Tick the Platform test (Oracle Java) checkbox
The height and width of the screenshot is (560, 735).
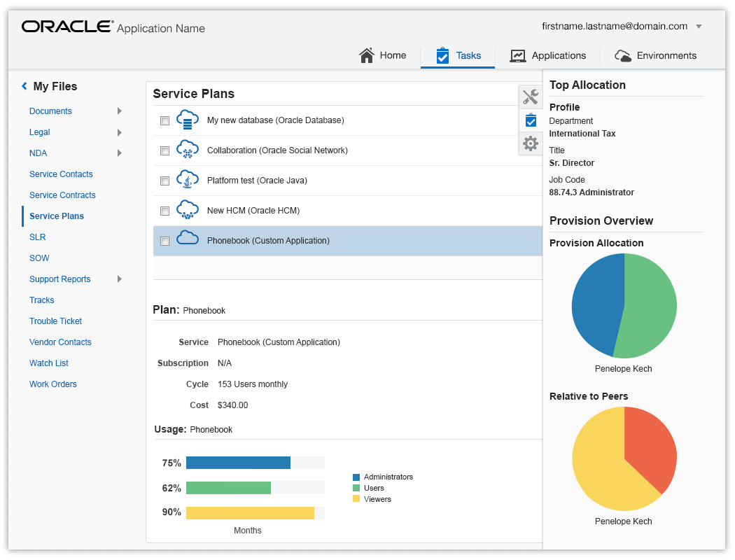pyautogui.click(x=164, y=181)
